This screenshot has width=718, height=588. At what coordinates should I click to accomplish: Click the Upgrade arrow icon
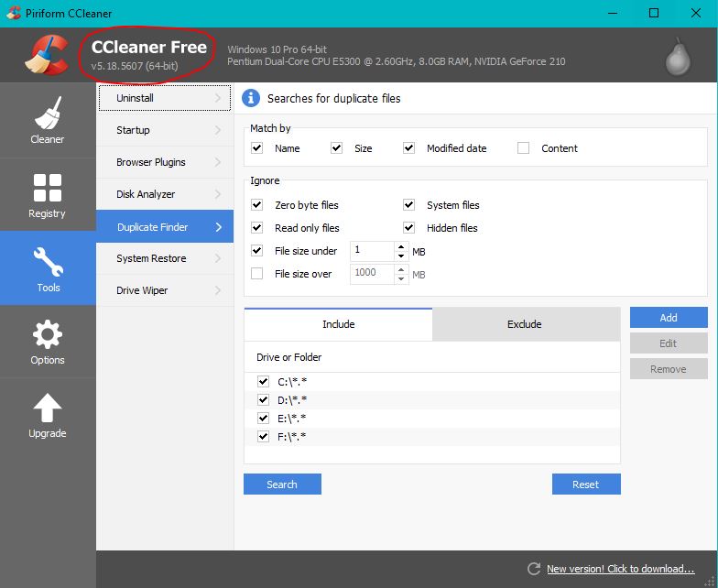(x=48, y=408)
